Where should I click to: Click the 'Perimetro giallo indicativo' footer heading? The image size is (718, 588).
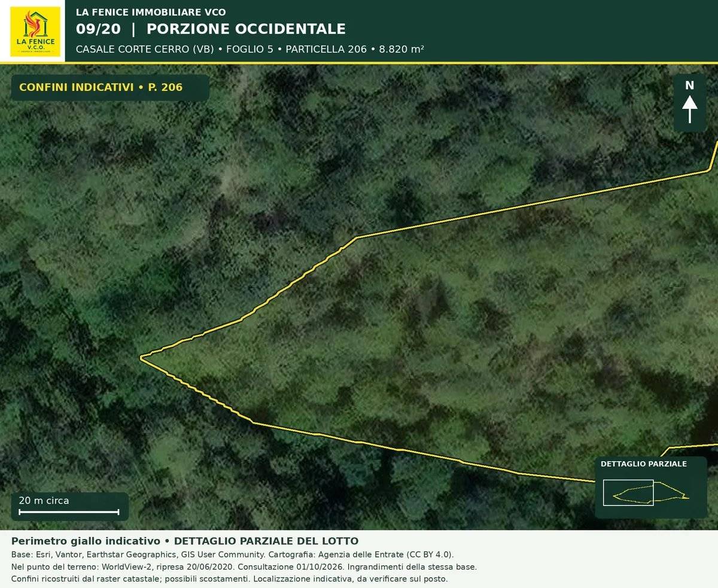tap(184, 541)
